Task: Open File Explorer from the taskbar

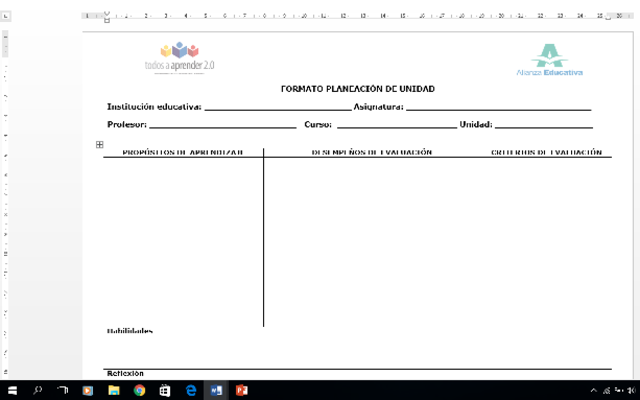Action: tap(113, 391)
